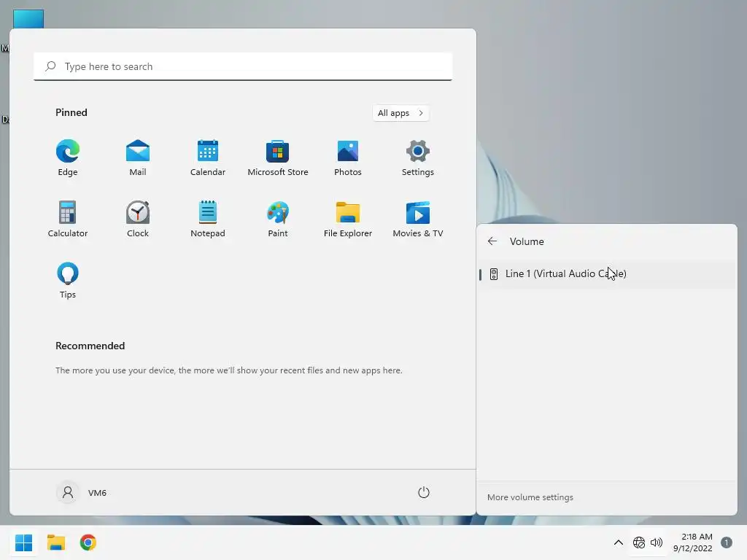Open Microsoft Store
747x560 pixels.
click(278, 158)
